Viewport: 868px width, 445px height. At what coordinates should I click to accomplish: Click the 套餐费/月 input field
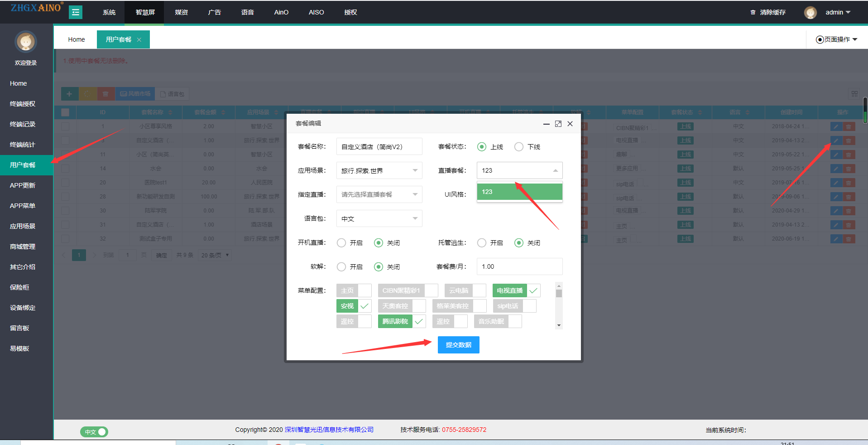tap(519, 266)
